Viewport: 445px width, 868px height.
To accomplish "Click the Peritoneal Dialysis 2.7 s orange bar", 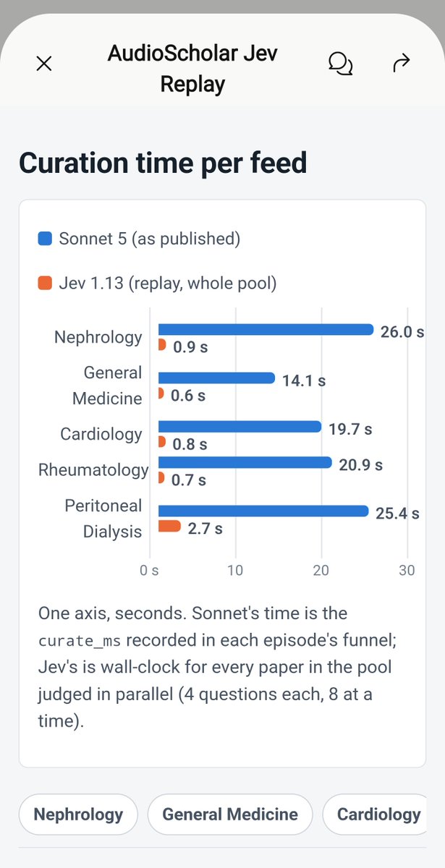I will [169, 526].
